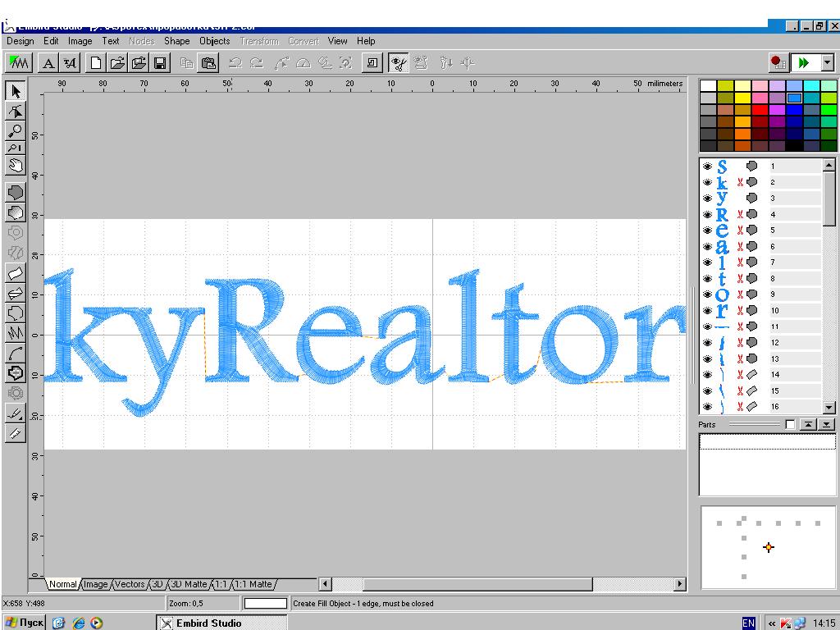Switch to the Image view tab
The height and width of the screenshot is (630, 840).
pos(95,584)
